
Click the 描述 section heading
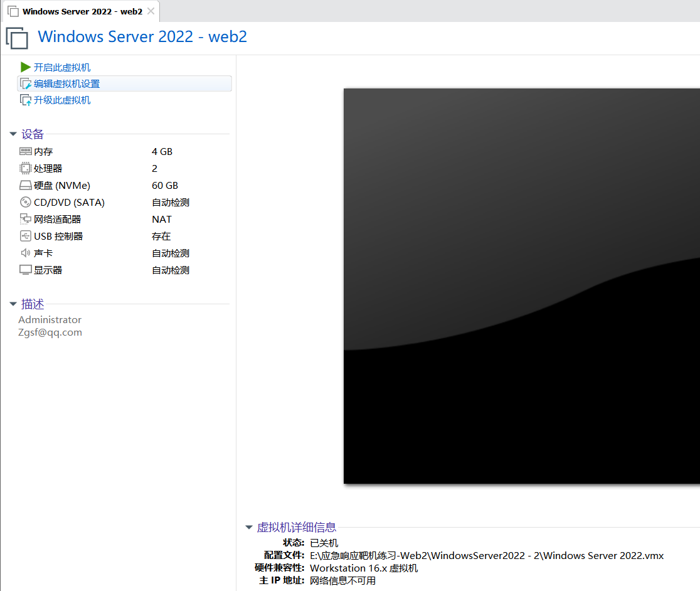point(33,304)
